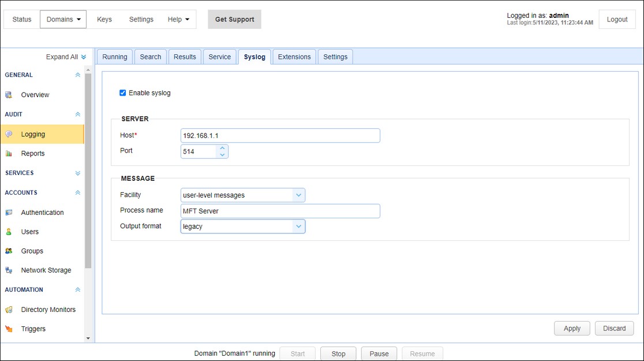Click the Authentication icon
Viewport: 644px width, 361px height.
point(9,213)
